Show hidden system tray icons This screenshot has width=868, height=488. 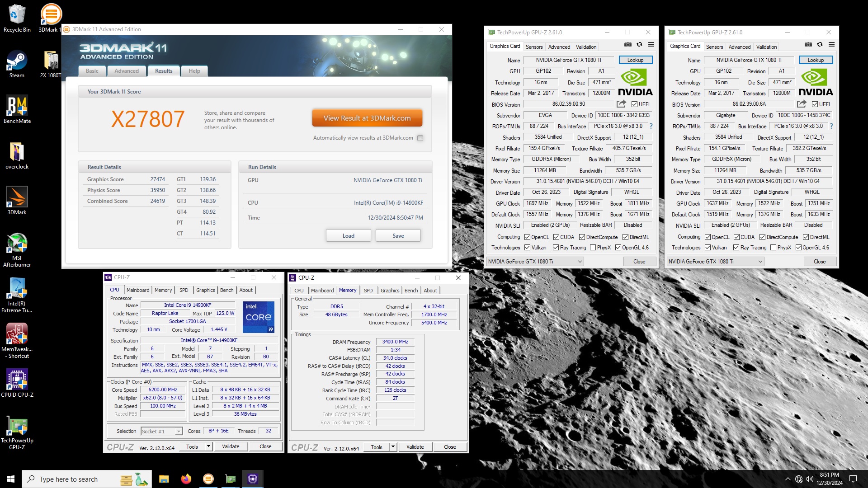tap(788, 479)
